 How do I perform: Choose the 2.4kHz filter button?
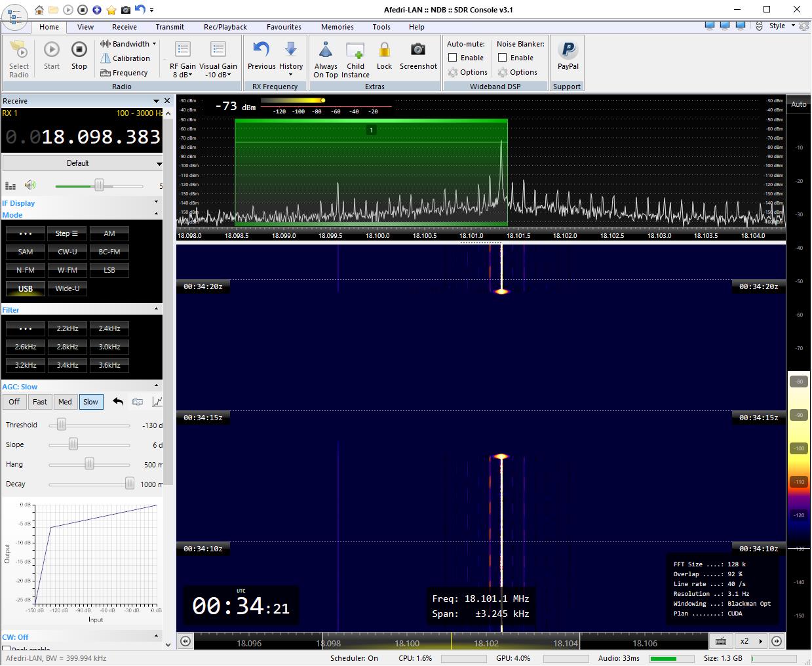click(x=109, y=328)
